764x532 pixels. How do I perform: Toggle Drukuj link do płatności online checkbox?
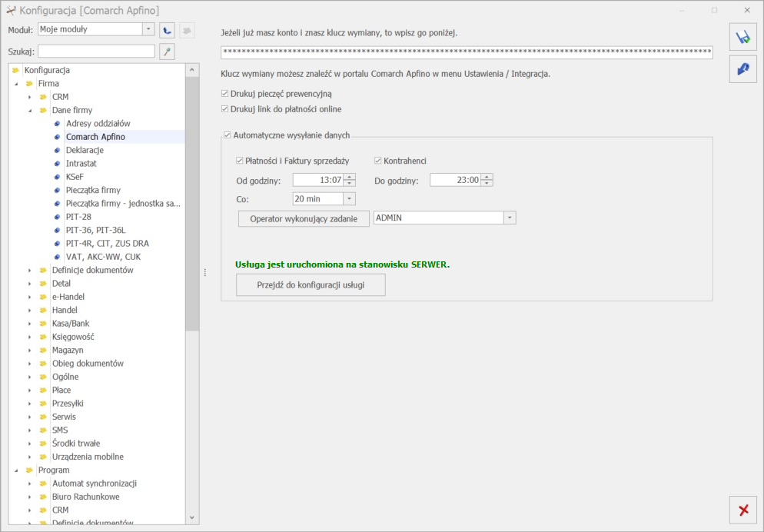pos(224,109)
